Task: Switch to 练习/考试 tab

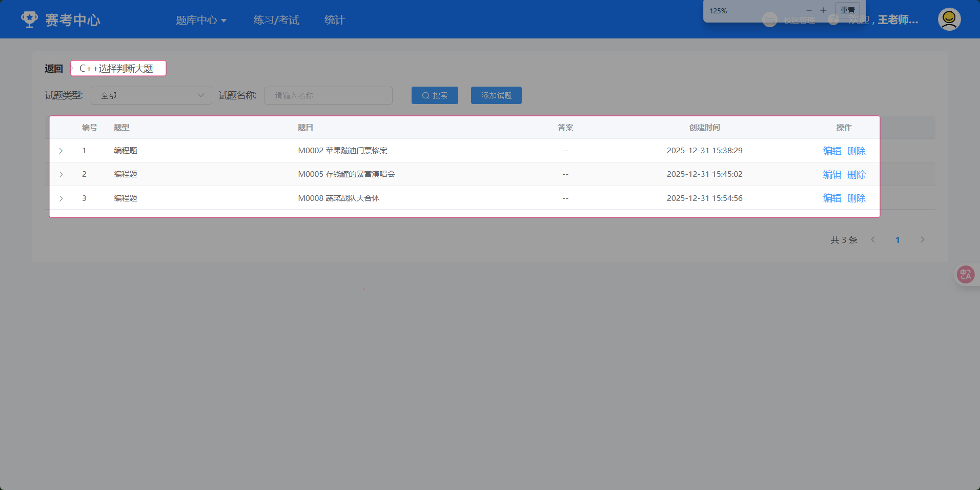Action: pos(276,20)
